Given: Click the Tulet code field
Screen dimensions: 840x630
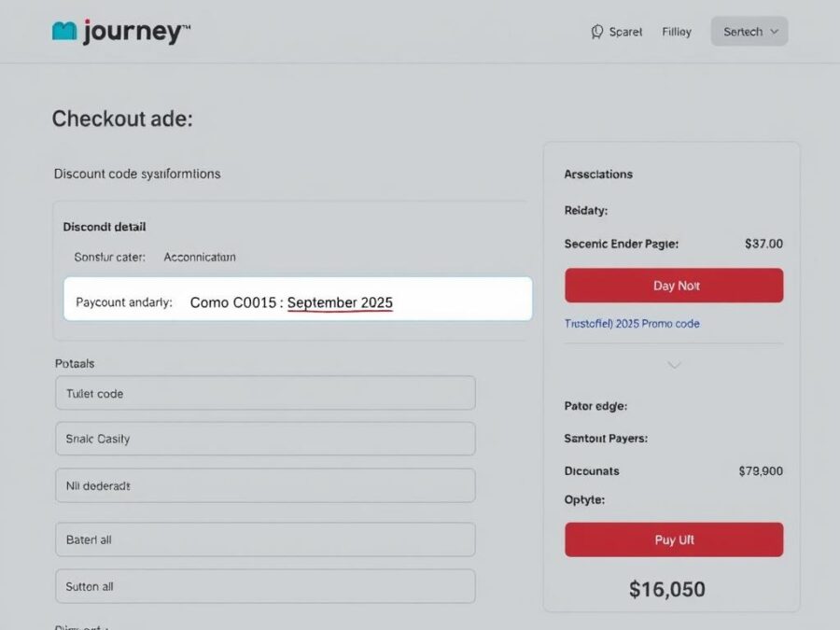Looking at the screenshot, I should tap(264, 393).
